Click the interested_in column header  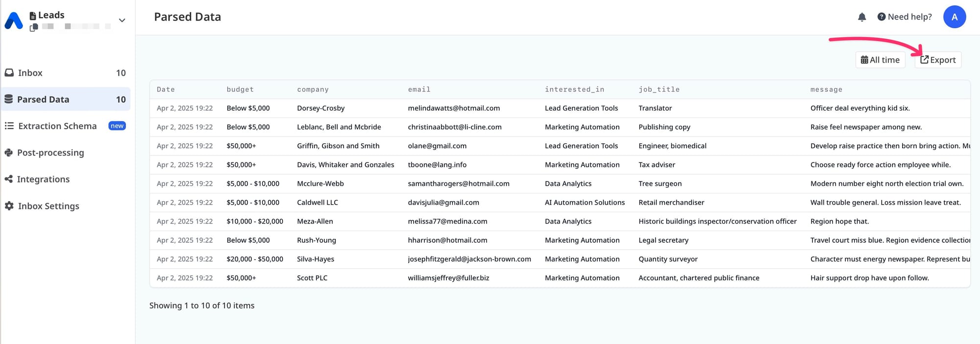click(574, 90)
